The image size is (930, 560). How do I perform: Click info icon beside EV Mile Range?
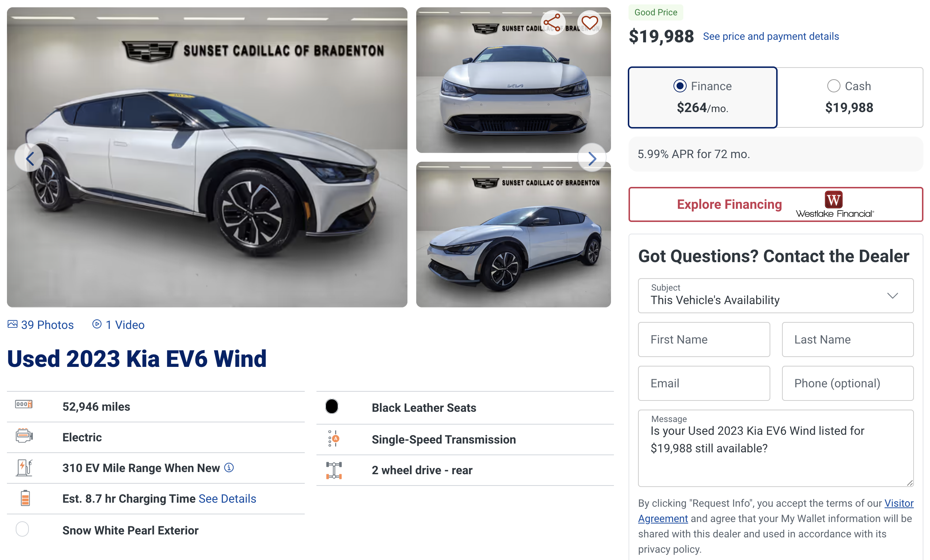click(229, 468)
